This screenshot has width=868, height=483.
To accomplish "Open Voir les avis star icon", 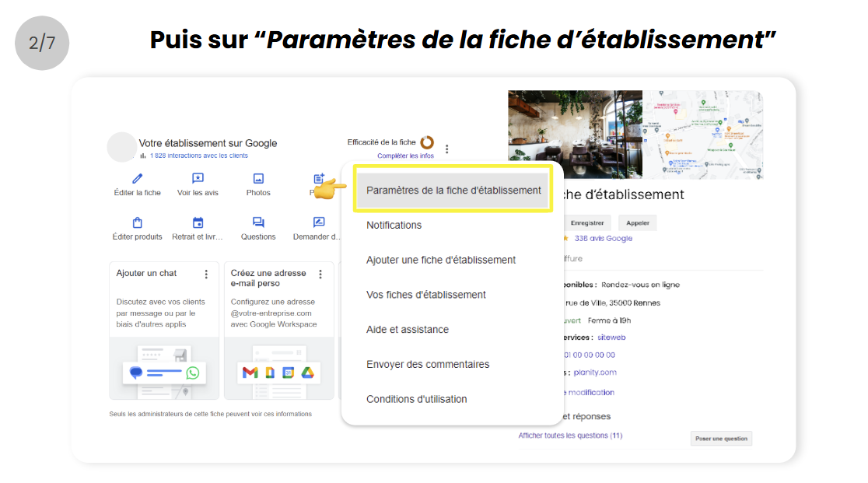I will [198, 179].
